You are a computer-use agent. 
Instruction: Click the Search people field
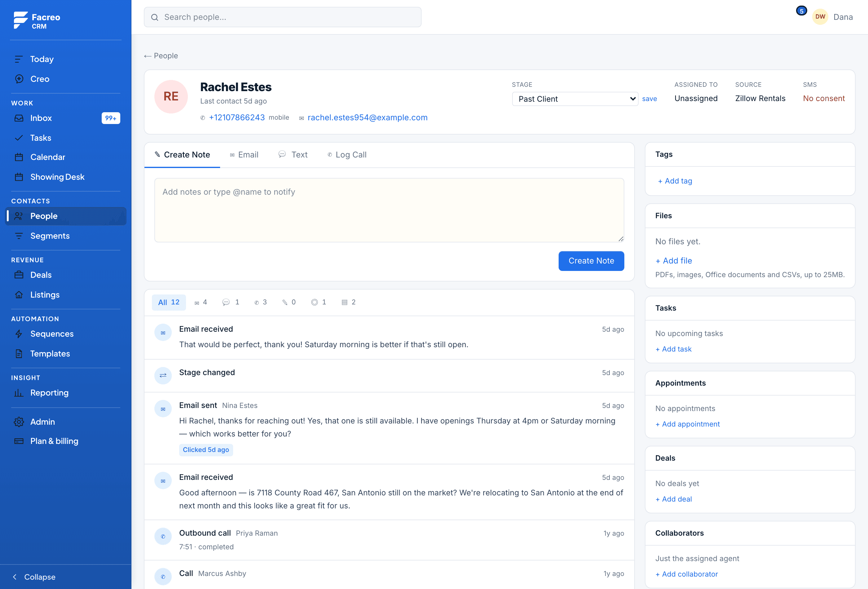[283, 17]
